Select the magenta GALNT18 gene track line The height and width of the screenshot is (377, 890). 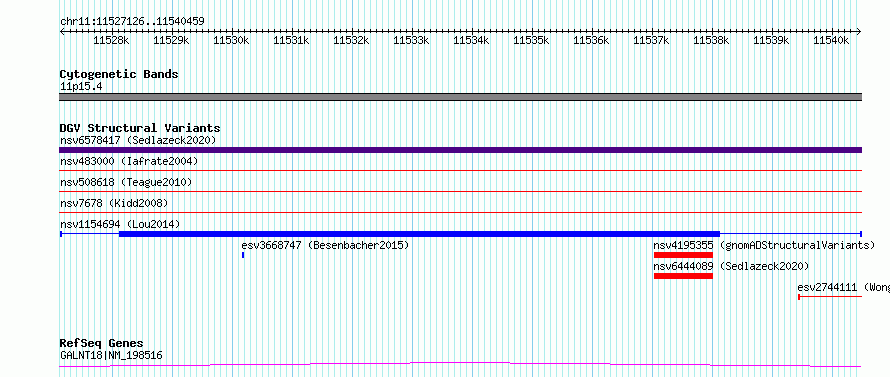point(460,365)
